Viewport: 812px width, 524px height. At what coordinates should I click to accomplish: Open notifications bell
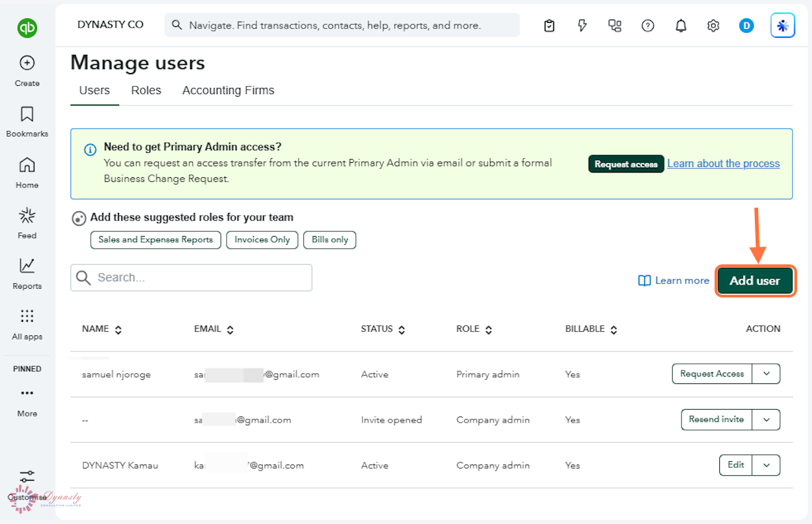click(x=681, y=26)
